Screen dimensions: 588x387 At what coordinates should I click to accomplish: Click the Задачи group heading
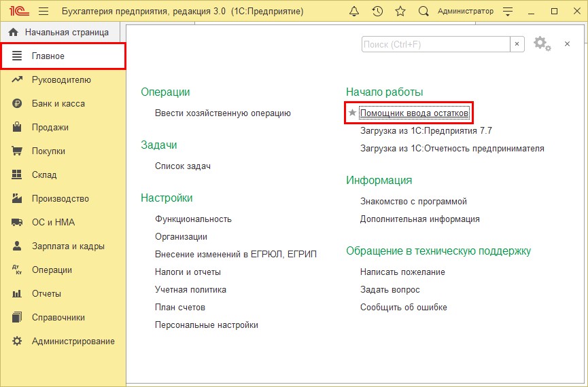click(158, 145)
